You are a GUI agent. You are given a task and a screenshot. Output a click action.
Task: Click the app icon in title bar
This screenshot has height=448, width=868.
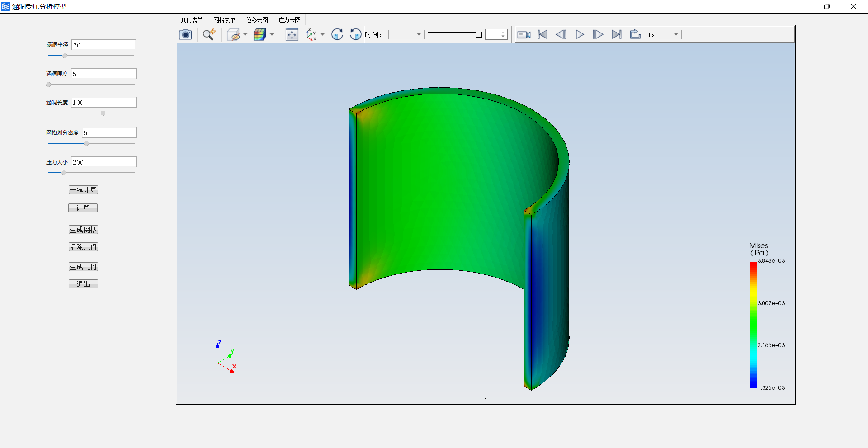[5, 6]
